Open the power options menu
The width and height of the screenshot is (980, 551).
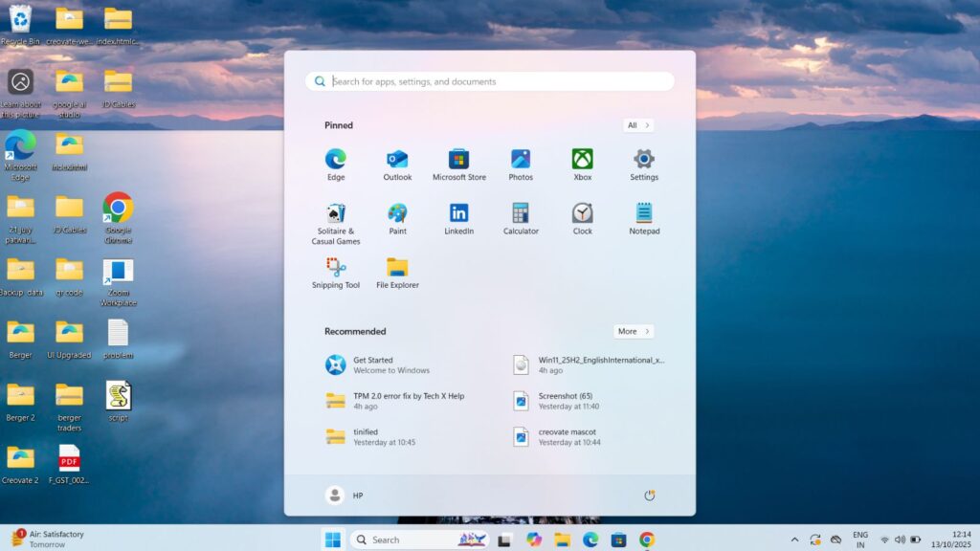650,495
